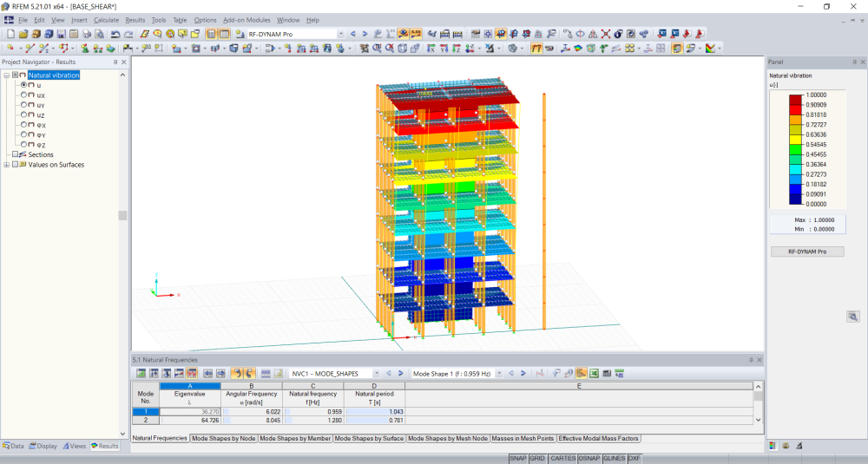Select the φy radio button

tap(23, 135)
